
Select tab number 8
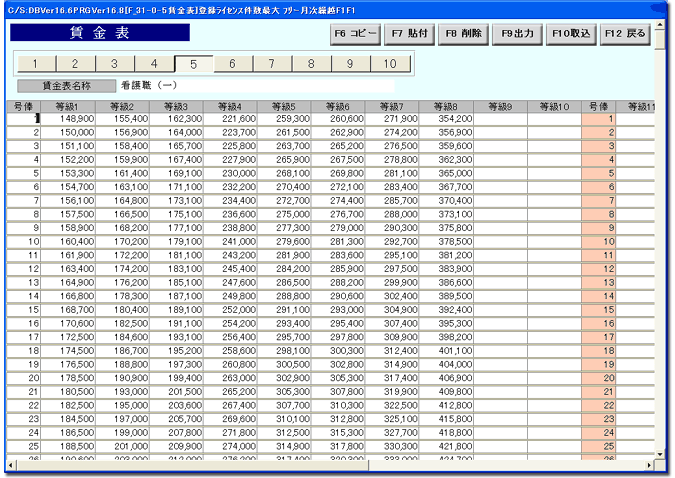click(x=311, y=64)
